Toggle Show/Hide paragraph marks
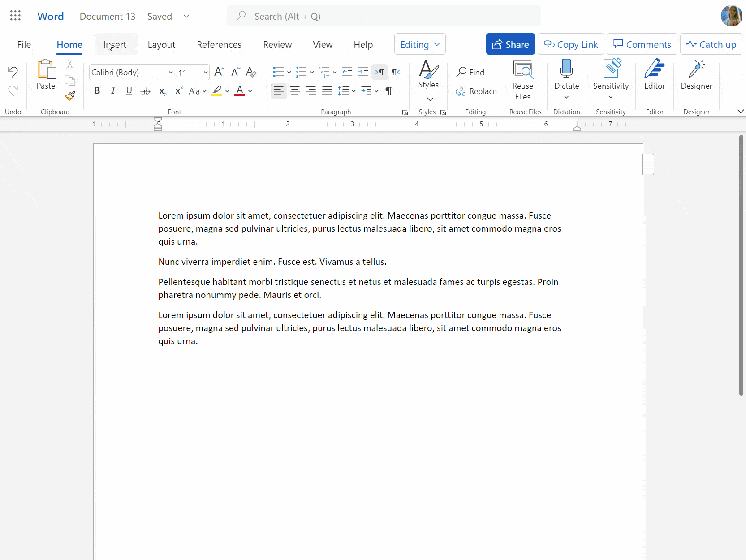This screenshot has width=746, height=560. point(389,91)
